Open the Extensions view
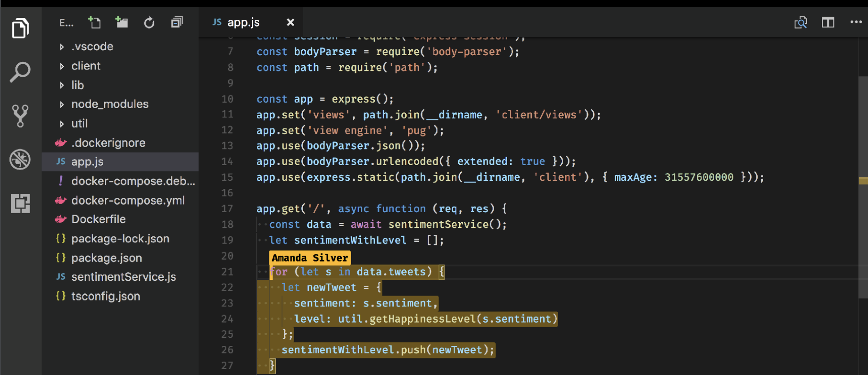The width and height of the screenshot is (868, 375). [20, 203]
